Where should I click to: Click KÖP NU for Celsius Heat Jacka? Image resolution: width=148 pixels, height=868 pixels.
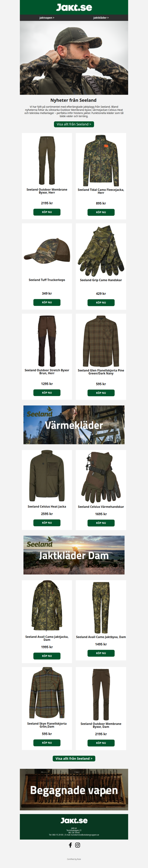tap(47, 522)
